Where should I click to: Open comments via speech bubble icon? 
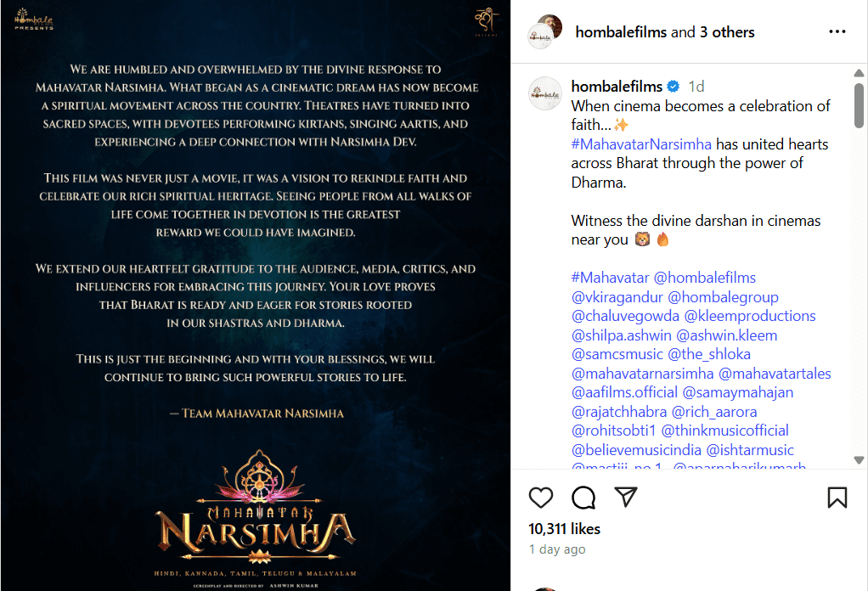[583, 498]
